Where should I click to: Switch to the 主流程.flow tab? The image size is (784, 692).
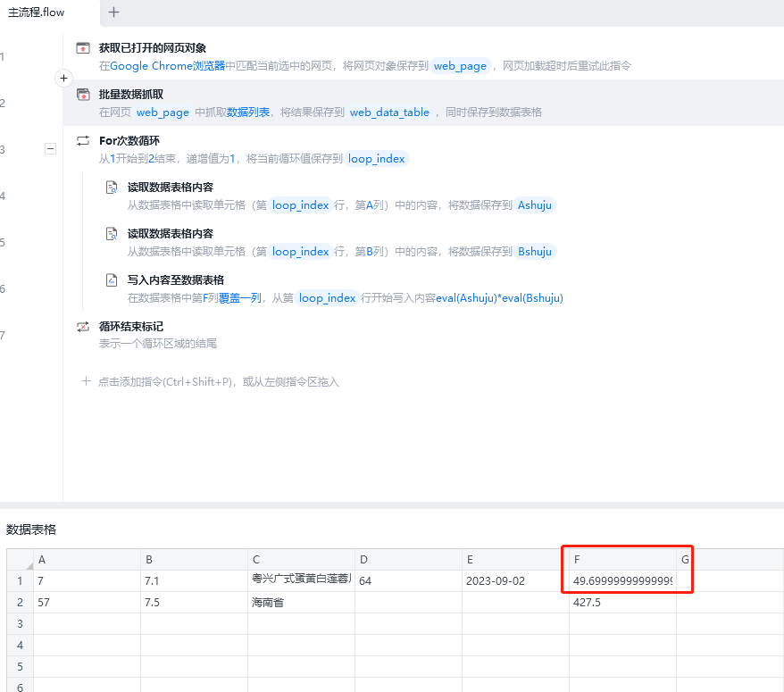(x=37, y=13)
